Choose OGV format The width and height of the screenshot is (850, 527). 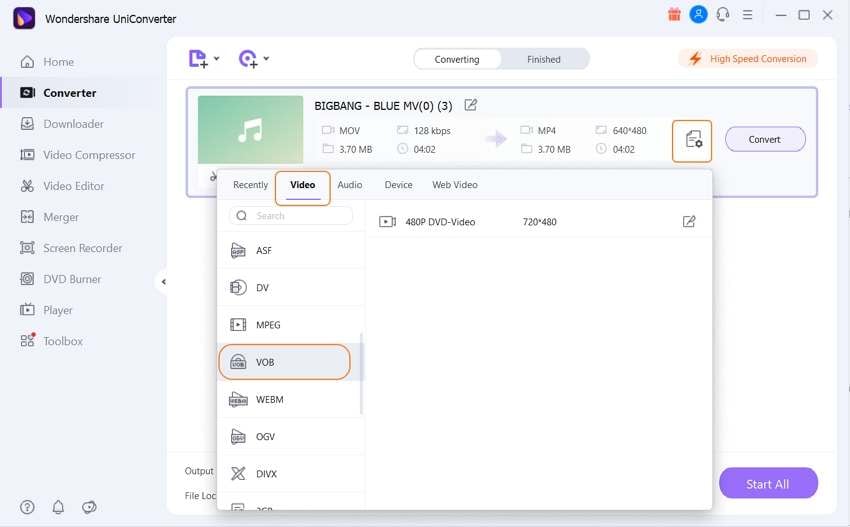click(x=291, y=436)
